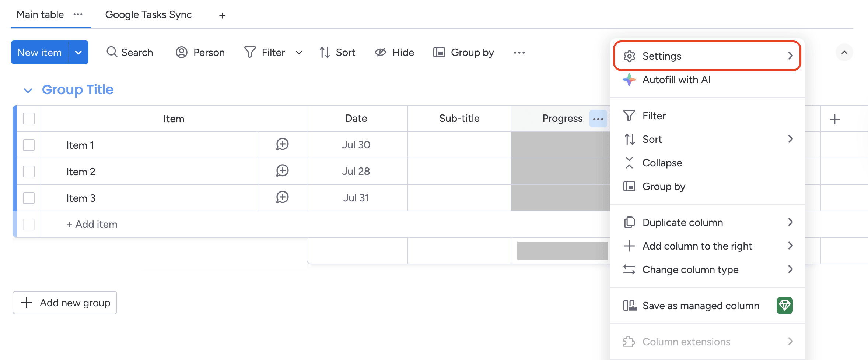Add update to Item 1
The height and width of the screenshot is (360, 868).
tap(283, 144)
